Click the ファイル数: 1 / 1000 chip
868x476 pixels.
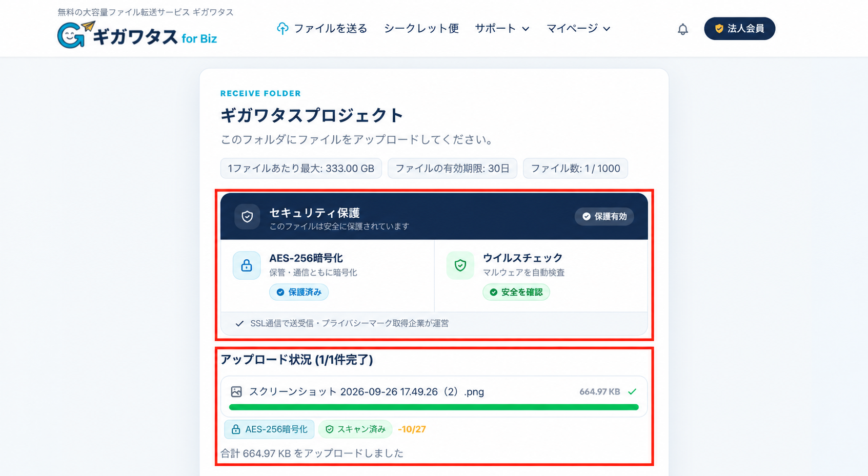click(575, 169)
